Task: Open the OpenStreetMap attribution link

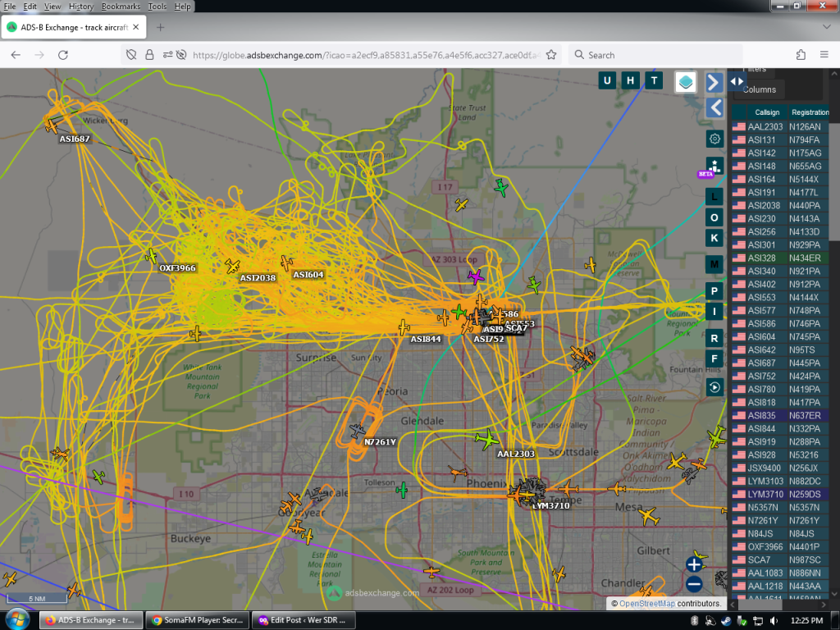Action: point(647,604)
